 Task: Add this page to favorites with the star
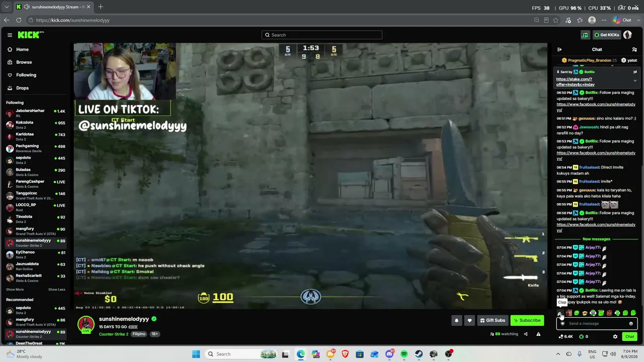point(556,20)
